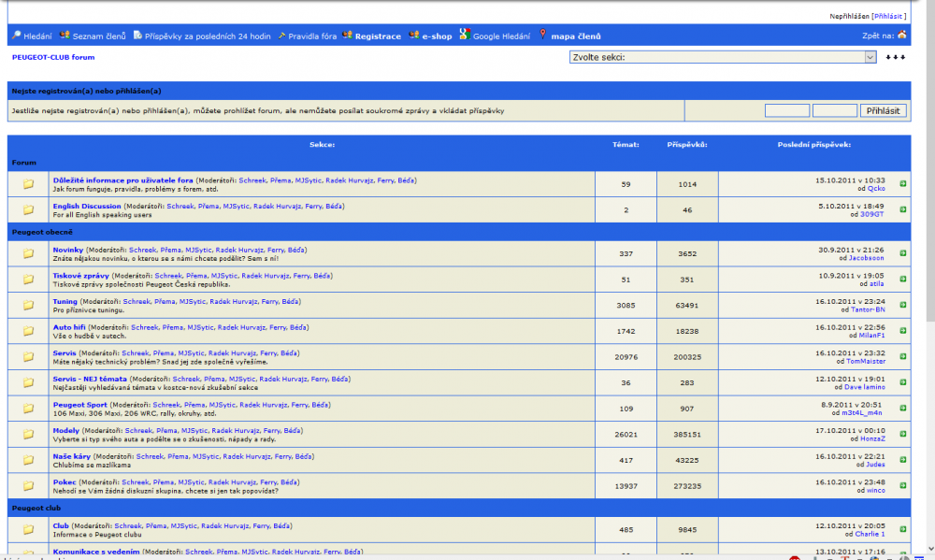Open the Club section
The image size is (935, 560).
[61, 526]
